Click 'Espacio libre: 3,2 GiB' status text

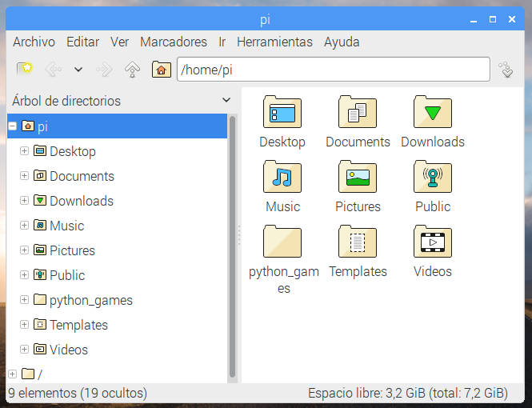pos(366,393)
